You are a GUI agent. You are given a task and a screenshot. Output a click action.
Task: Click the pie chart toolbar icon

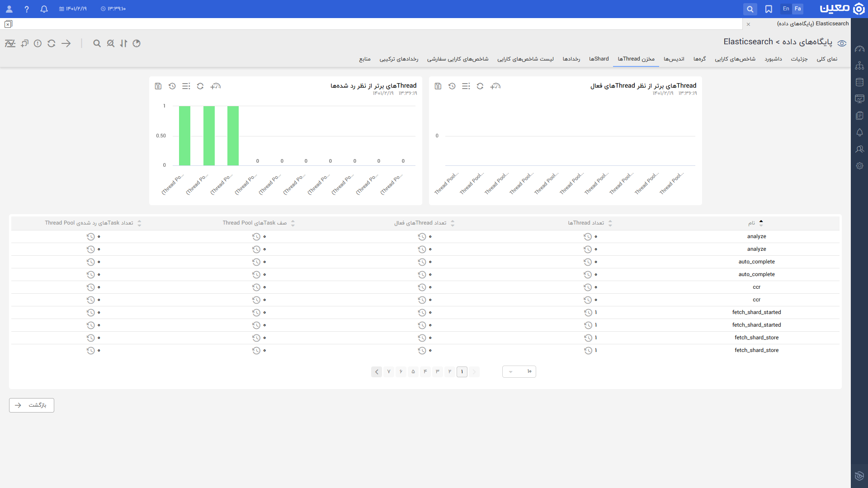click(137, 43)
